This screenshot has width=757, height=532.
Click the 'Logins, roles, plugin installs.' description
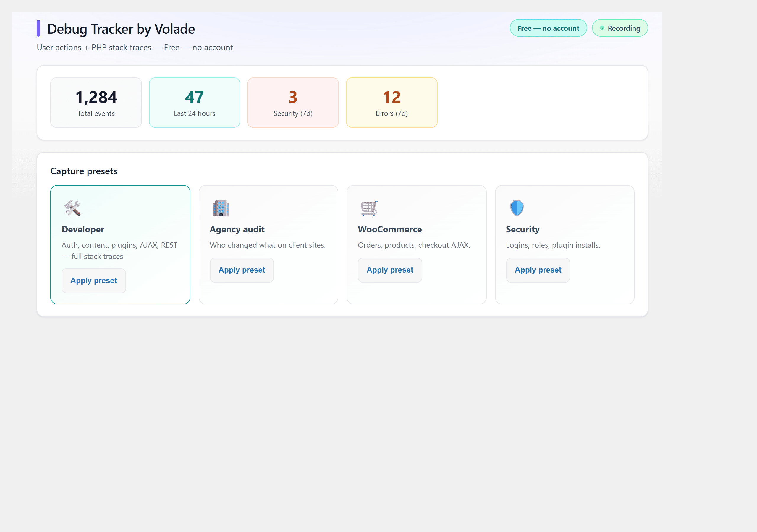[553, 245]
